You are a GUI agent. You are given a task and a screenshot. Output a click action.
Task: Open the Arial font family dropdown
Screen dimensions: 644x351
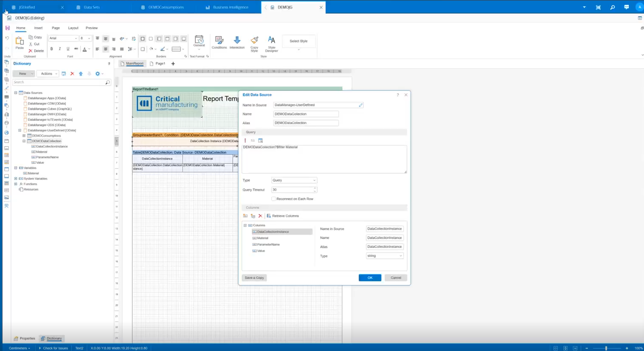pos(63,38)
